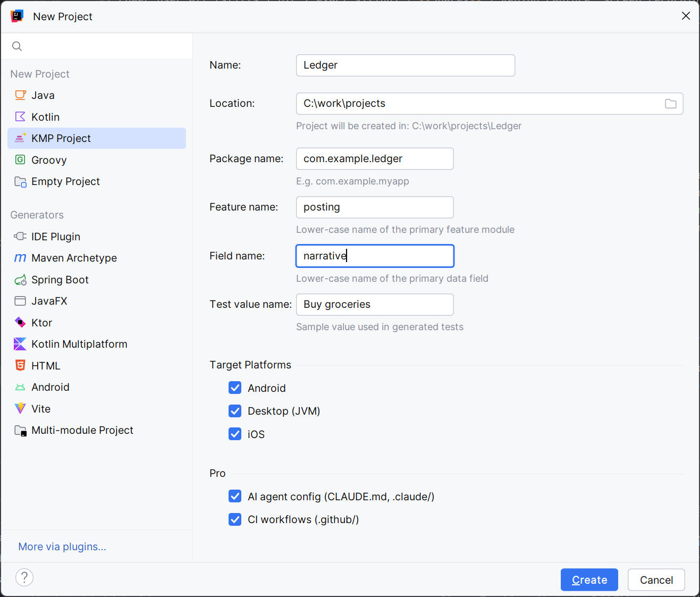Choose the IDE Plugin plug icon
This screenshot has width=700, height=597.
[x=20, y=237]
